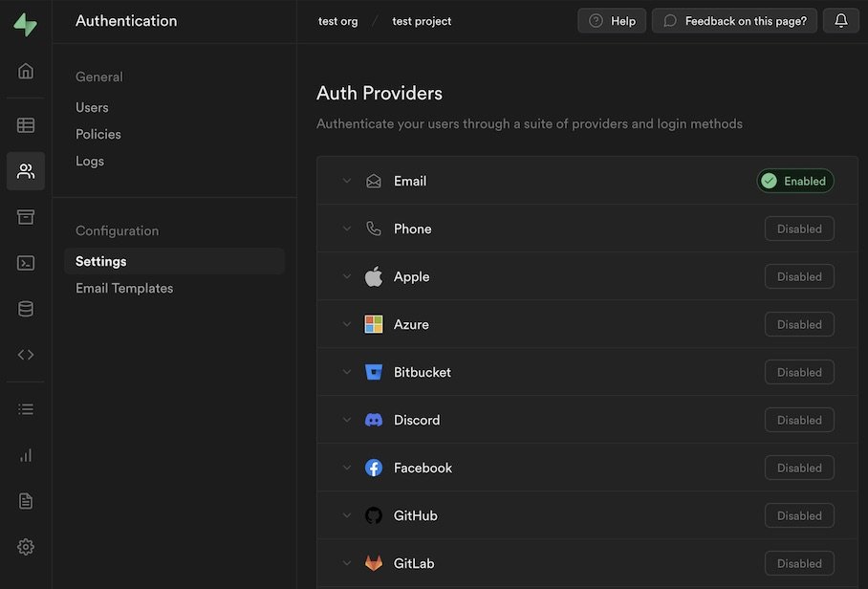The height and width of the screenshot is (589, 868).
Task: Expand the Discord provider chevron
Action: click(347, 420)
